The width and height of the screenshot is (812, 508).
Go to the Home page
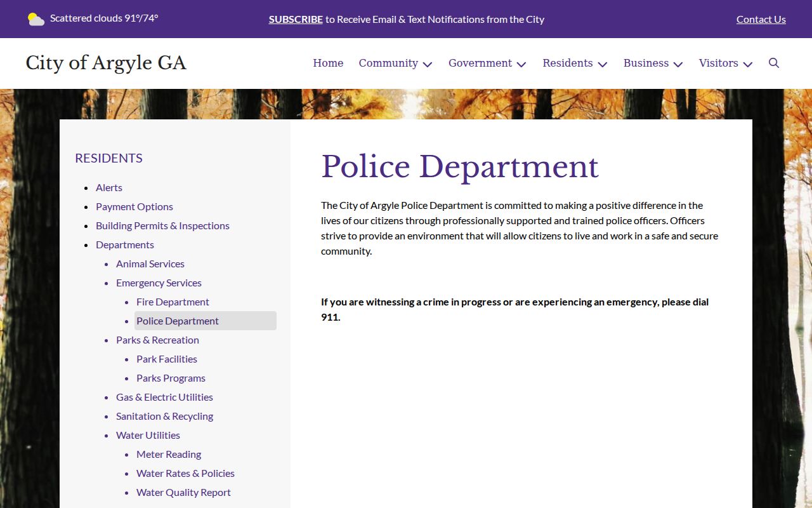[328, 63]
